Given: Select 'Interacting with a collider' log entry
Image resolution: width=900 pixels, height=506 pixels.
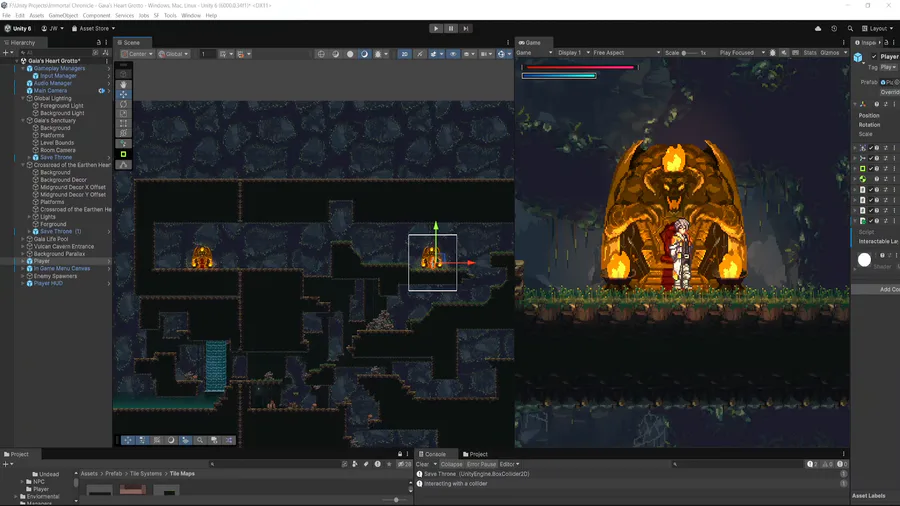Looking at the screenshot, I should tap(631, 484).
